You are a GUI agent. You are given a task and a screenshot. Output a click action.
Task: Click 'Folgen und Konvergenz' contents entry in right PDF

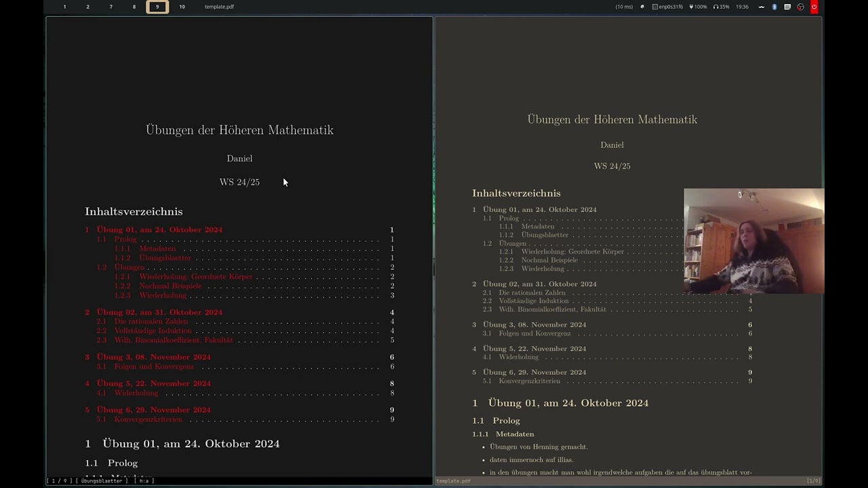535,333
